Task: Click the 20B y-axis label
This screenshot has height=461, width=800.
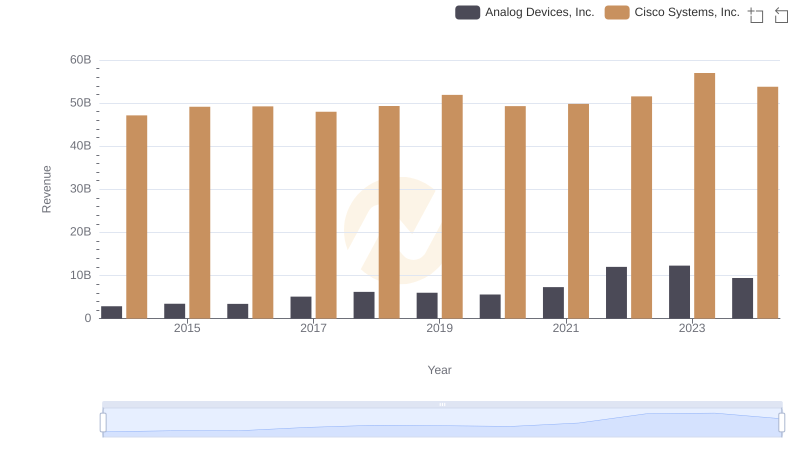Action: pyautogui.click(x=81, y=232)
